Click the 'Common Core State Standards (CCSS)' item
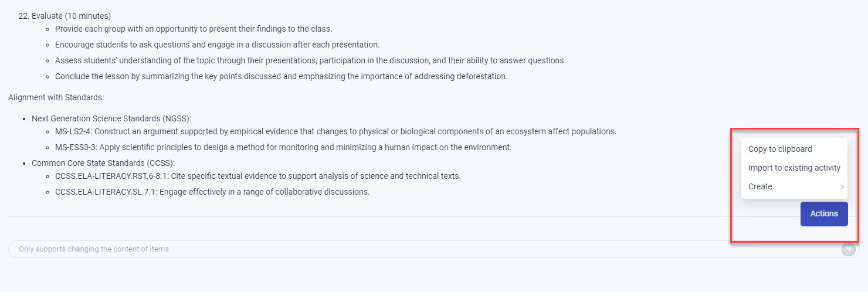 pyautogui.click(x=103, y=163)
